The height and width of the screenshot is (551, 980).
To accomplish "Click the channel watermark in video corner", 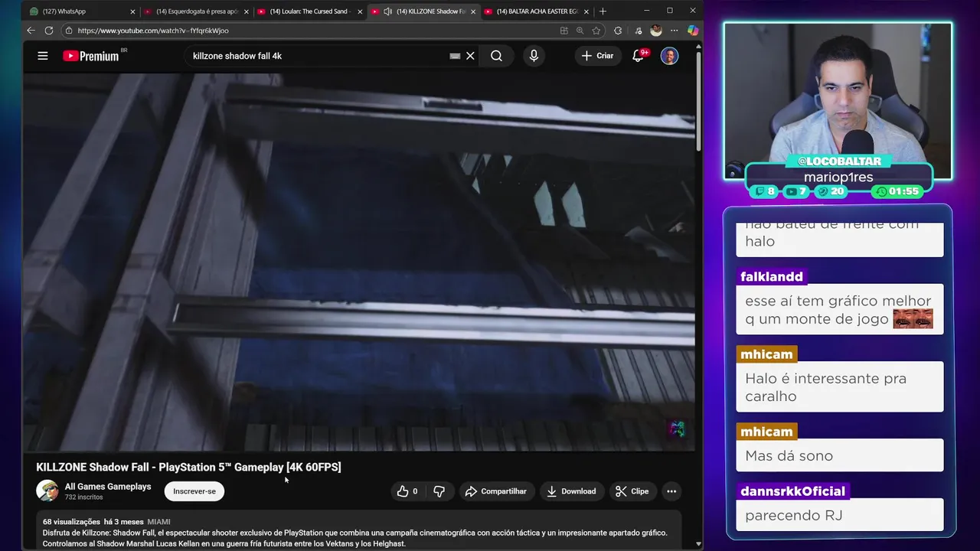I will tap(676, 429).
